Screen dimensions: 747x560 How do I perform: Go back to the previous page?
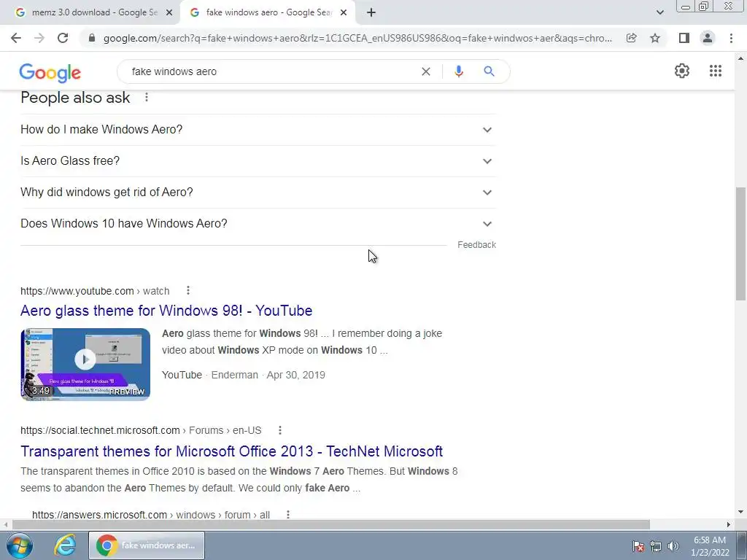click(x=16, y=38)
